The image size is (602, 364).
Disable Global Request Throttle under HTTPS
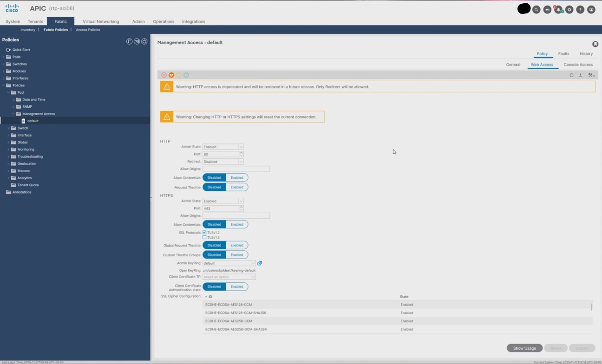[214, 245]
